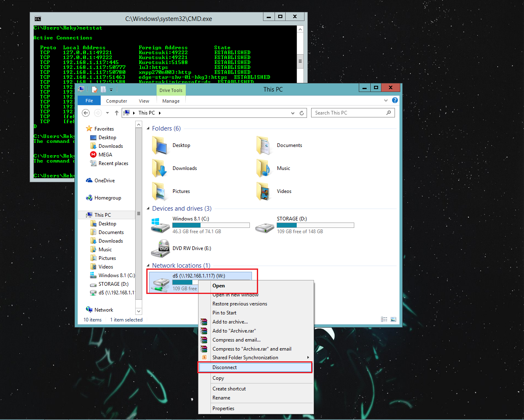The image size is (524, 420).
Task: Select the STORAGE (D:) drive icon
Action: pyautogui.click(x=265, y=227)
